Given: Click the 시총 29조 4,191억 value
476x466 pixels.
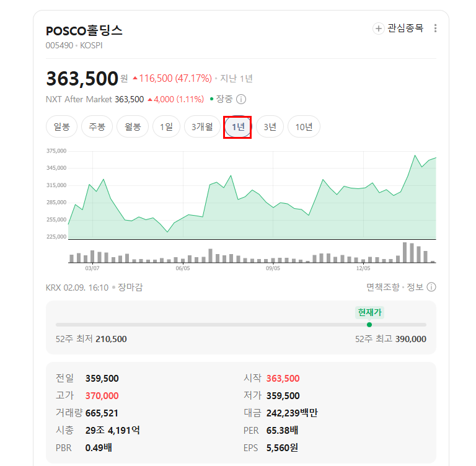Looking at the screenshot, I should click(x=113, y=430).
